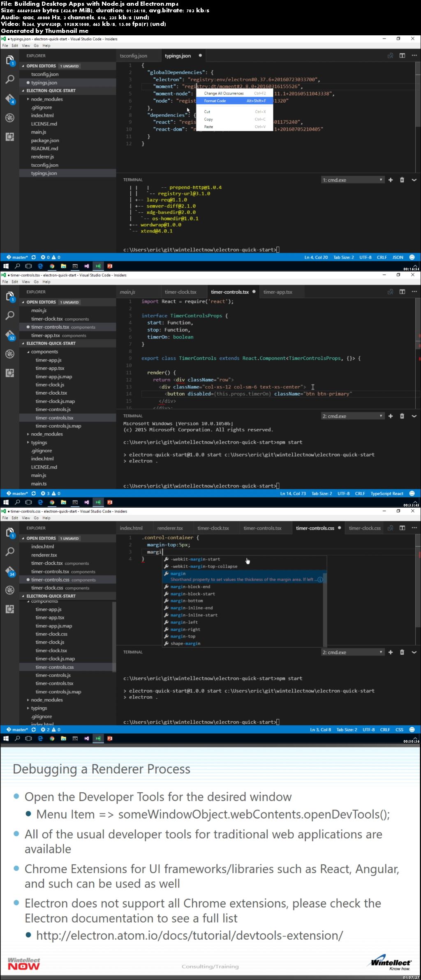The image size is (421, 980).
Task: Collapse OPEN EDITORS section in typings.json window
Action: tap(23, 66)
